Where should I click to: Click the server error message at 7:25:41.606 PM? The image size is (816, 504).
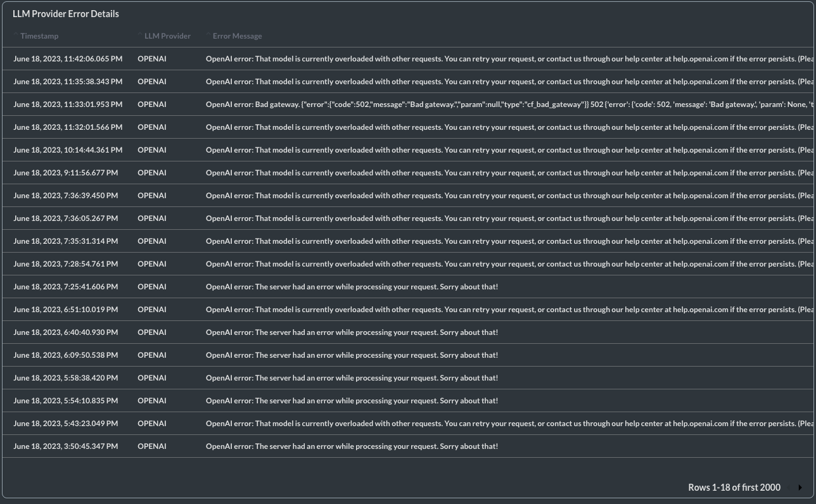[352, 287]
